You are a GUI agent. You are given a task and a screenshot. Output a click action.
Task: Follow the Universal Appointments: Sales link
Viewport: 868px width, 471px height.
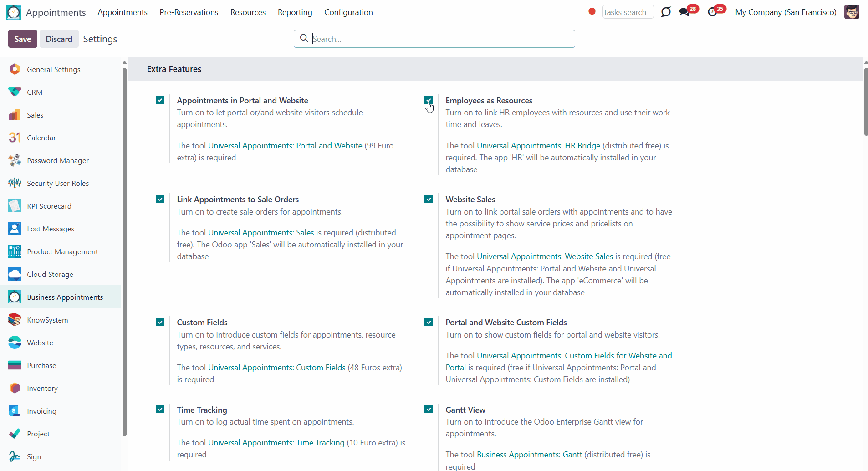(261, 233)
